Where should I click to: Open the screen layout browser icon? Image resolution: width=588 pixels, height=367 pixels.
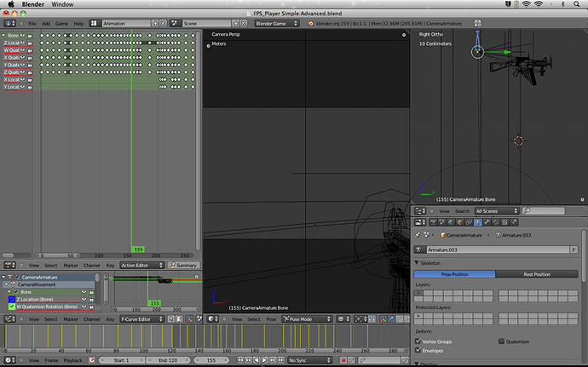tap(94, 23)
